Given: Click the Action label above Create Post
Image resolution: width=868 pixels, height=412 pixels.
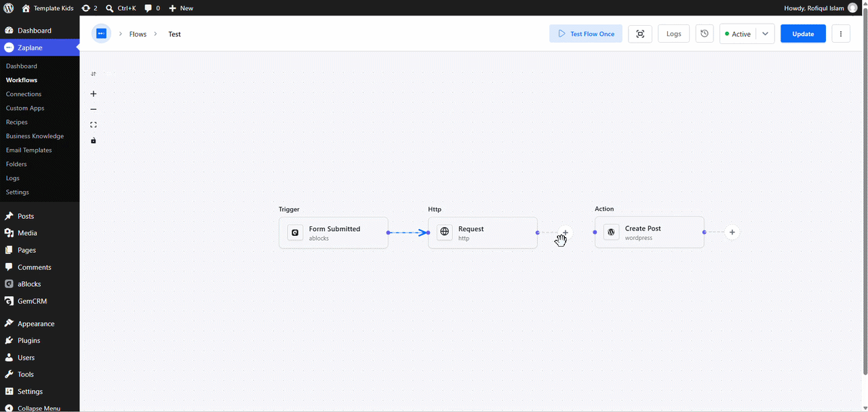Looking at the screenshot, I should pyautogui.click(x=604, y=209).
